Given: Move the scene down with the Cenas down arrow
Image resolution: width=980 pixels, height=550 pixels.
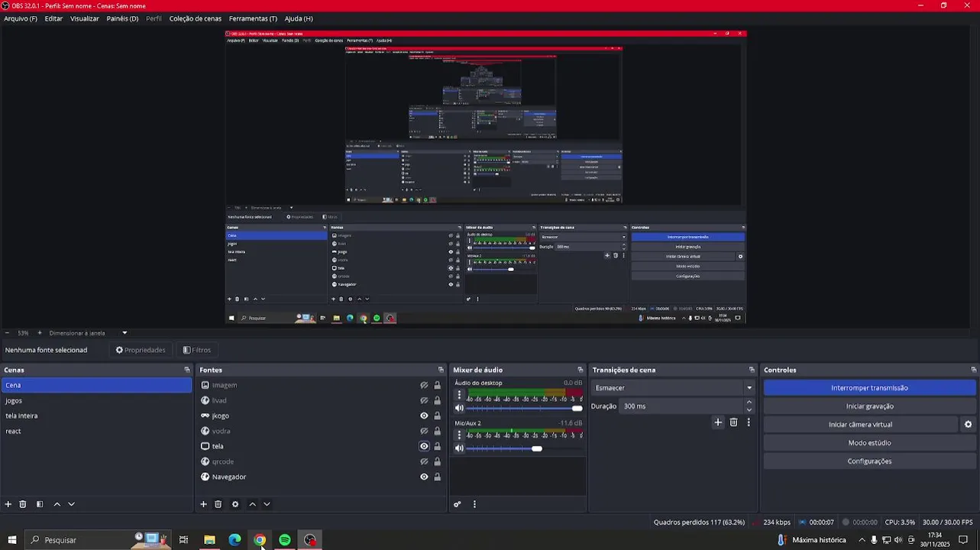Looking at the screenshot, I should click(71, 504).
